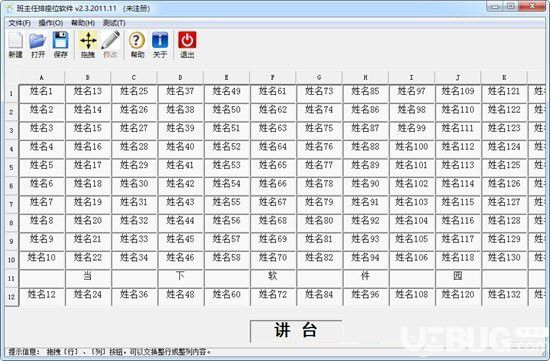Image resolution: width=550 pixels, height=361 pixels.
Task: Select seat cell 姓名58
Action: pos(227,260)
